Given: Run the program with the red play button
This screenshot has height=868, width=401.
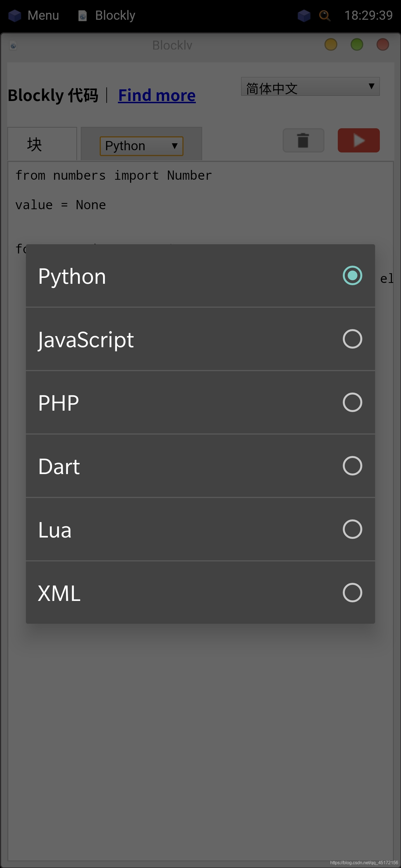Looking at the screenshot, I should pyautogui.click(x=358, y=140).
